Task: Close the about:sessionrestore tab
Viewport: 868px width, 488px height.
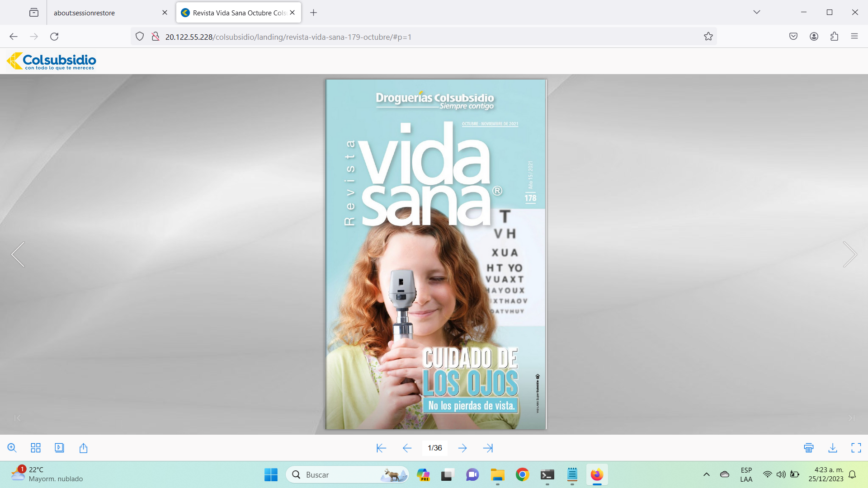Action: coord(165,13)
